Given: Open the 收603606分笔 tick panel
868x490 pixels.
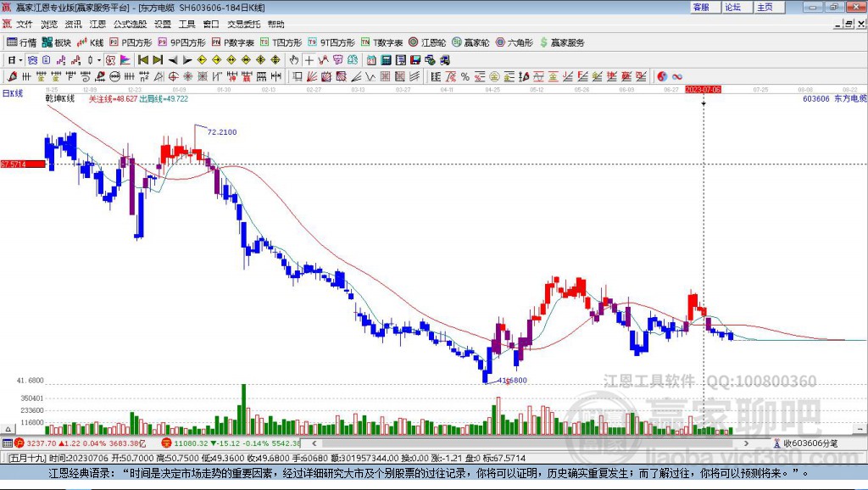Looking at the screenshot, I should [805, 443].
